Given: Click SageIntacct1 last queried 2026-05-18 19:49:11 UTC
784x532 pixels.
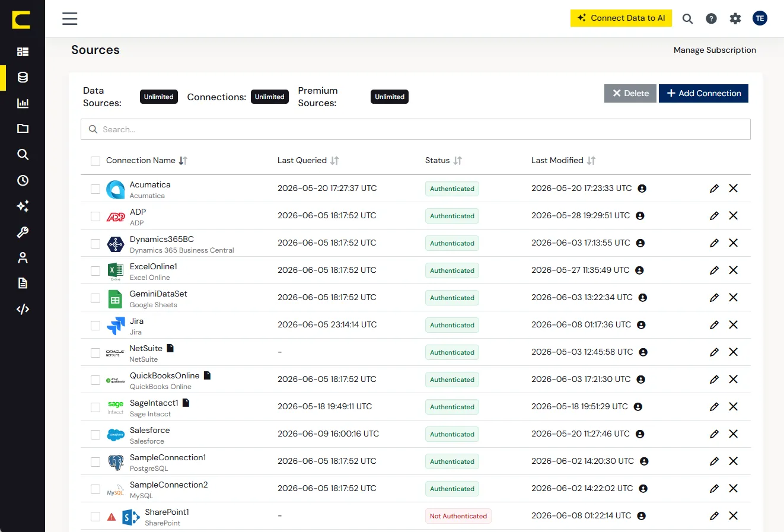Looking at the screenshot, I should click(x=325, y=406).
